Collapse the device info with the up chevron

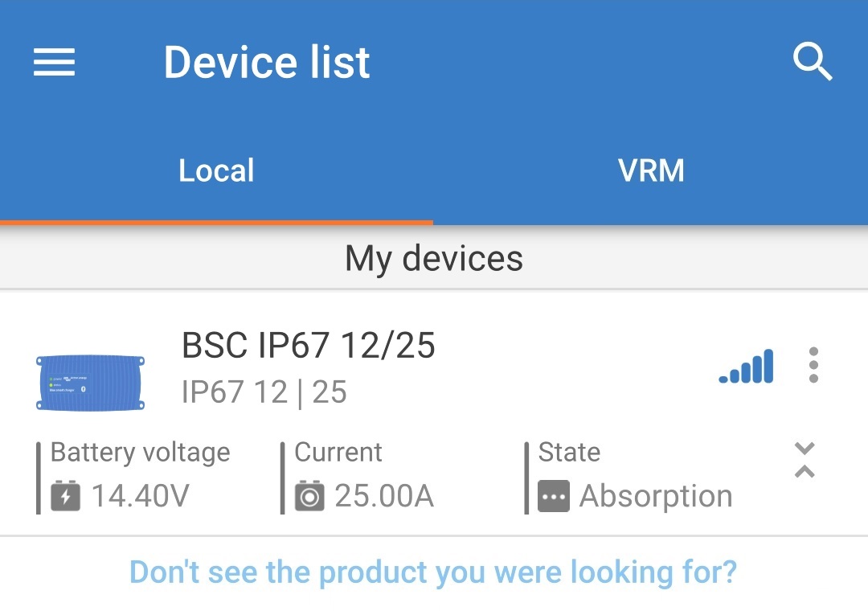pyautogui.click(x=804, y=471)
